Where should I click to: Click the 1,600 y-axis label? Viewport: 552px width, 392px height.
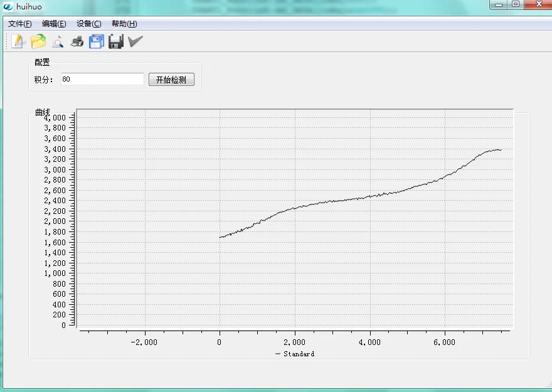(55, 242)
